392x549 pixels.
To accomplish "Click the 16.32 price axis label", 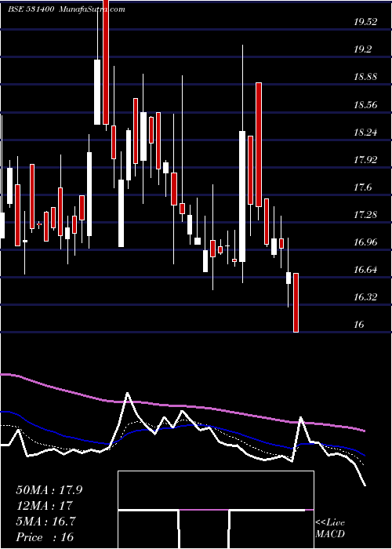I will coord(365,297).
